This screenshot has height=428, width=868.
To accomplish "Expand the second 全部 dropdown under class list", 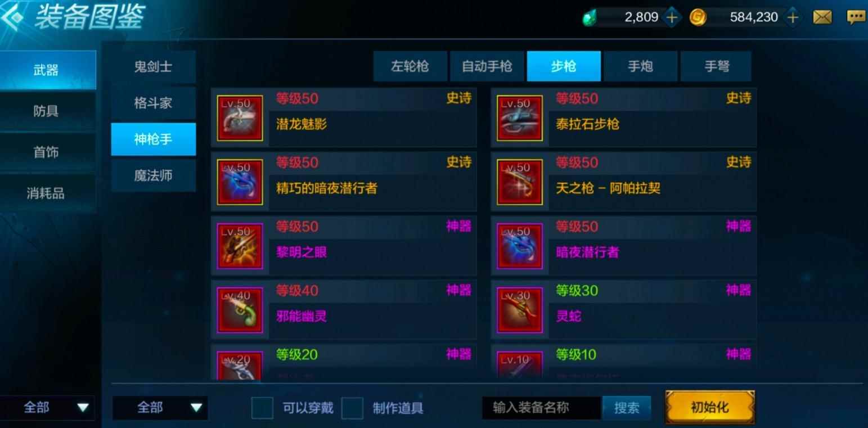I will (x=160, y=408).
